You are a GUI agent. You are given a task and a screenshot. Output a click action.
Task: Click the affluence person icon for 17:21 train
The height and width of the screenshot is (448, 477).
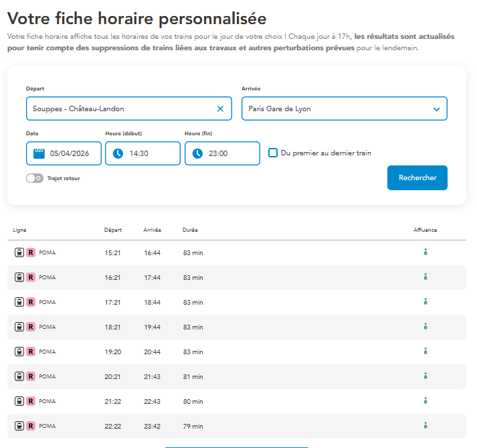pyautogui.click(x=425, y=301)
